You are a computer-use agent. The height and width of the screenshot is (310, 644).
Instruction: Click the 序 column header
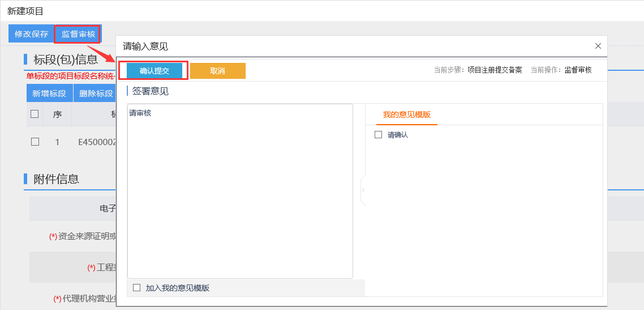57,114
